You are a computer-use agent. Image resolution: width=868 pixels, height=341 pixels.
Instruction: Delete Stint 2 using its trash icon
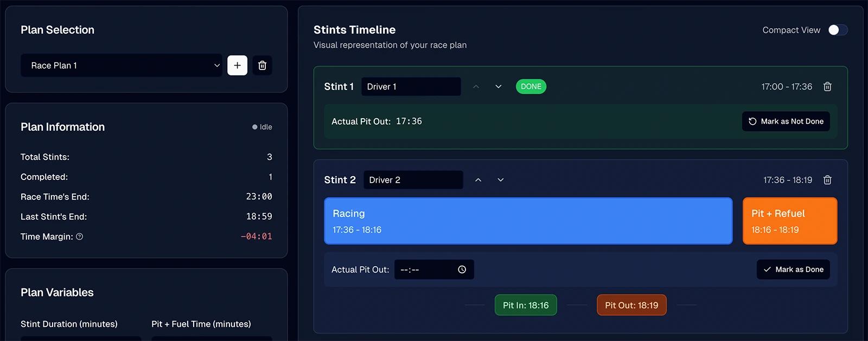point(827,180)
